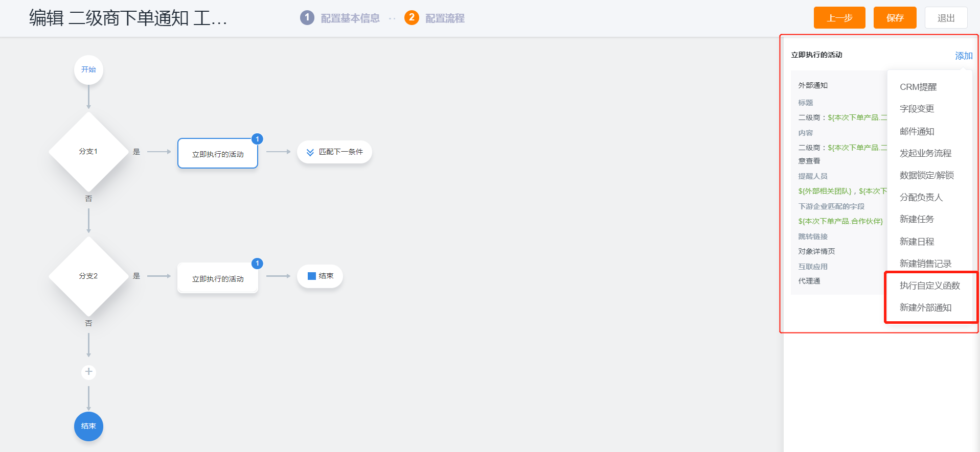The image size is (980, 452).
Task: Click the 上一步 button
Action: [x=839, y=18]
